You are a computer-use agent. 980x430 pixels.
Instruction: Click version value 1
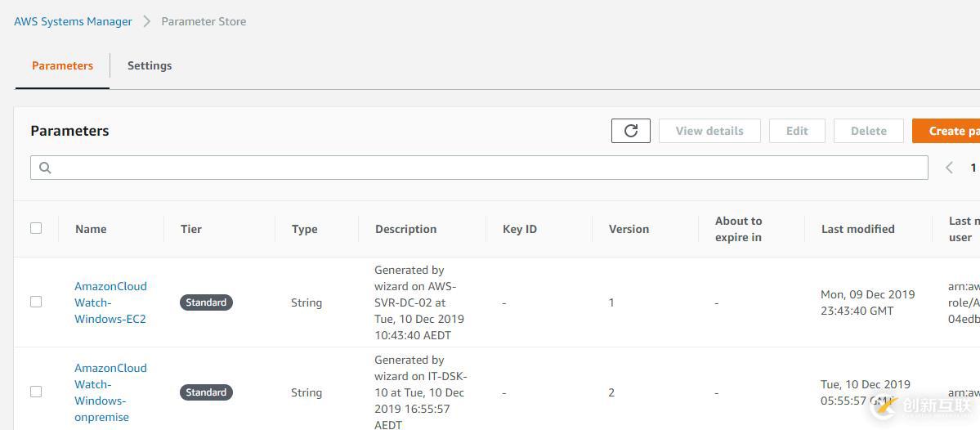[x=611, y=302]
